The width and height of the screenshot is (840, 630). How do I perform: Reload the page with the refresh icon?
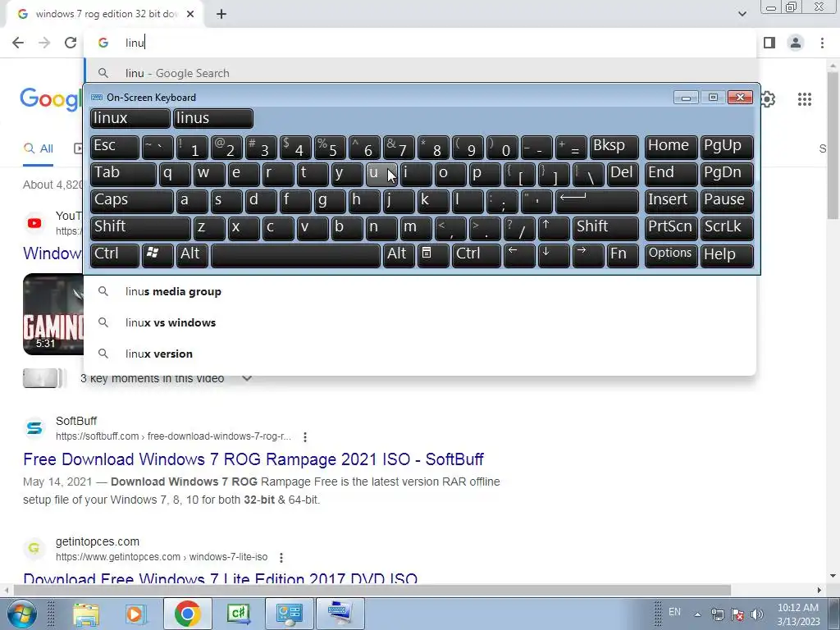click(x=71, y=43)
